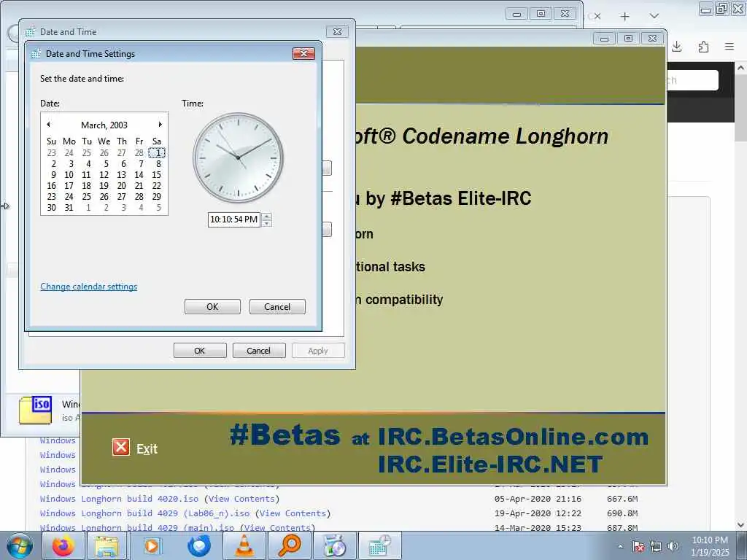
Task: Launch VLC media player from taskbar
Action: tap(245, 545)
